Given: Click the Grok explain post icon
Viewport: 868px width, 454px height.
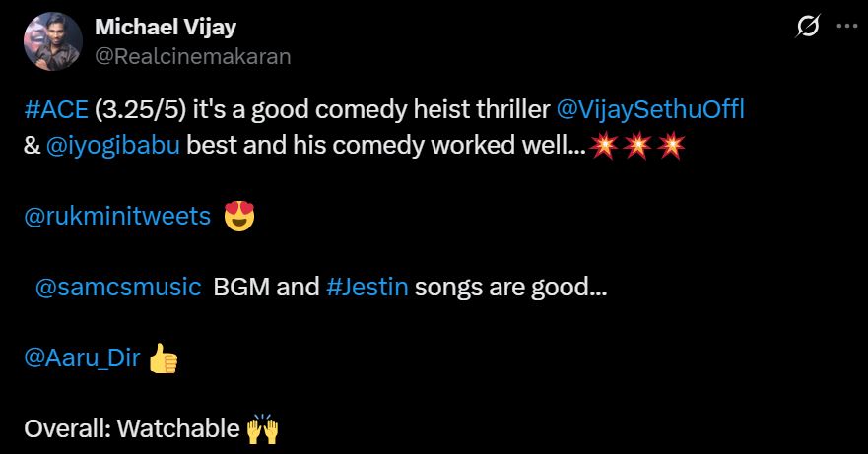Looking at the screenshot, I should click(x=806, y=28).
